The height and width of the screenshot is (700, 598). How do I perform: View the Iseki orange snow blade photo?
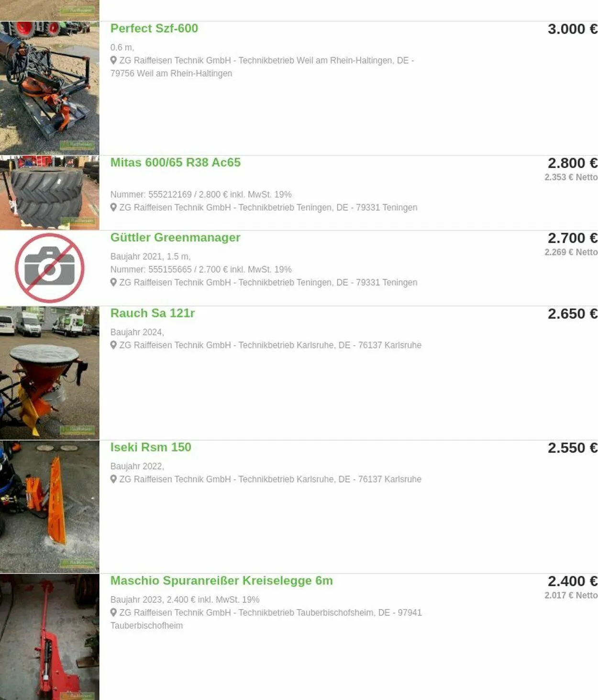pyautogui.click(x=50, y=507)
